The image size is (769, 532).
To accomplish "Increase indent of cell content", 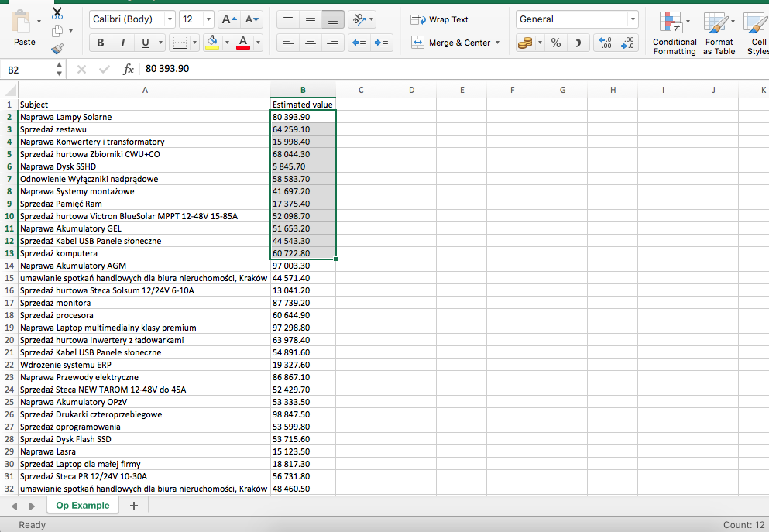I will [382, 43].
